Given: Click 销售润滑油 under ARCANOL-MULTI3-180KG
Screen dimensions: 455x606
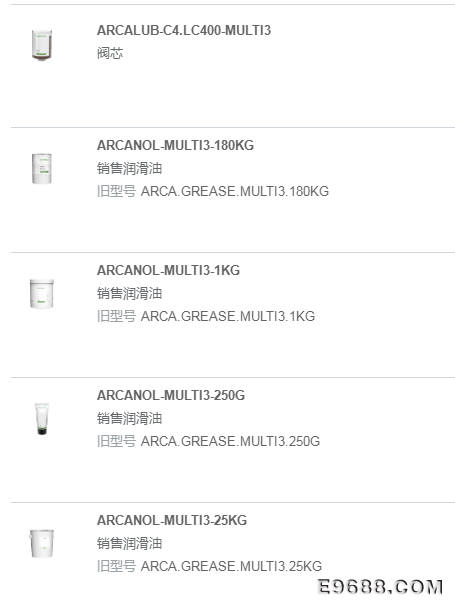Looking at the screenshot, I should [x=129, y=169].
